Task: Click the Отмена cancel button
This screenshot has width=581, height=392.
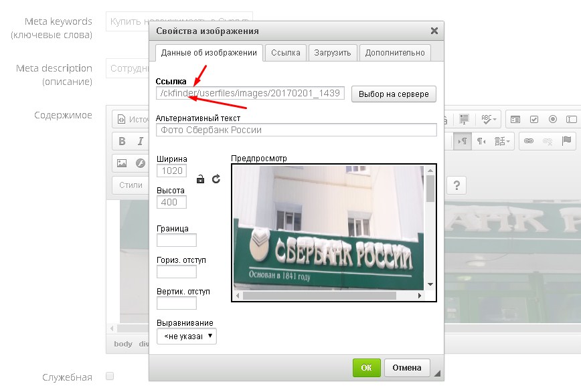Action: pos(407,367)
